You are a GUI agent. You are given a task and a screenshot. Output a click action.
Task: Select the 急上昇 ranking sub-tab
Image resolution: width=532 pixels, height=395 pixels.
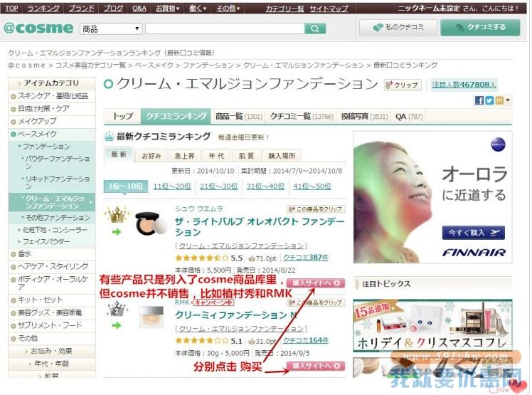tap(184, 156)
